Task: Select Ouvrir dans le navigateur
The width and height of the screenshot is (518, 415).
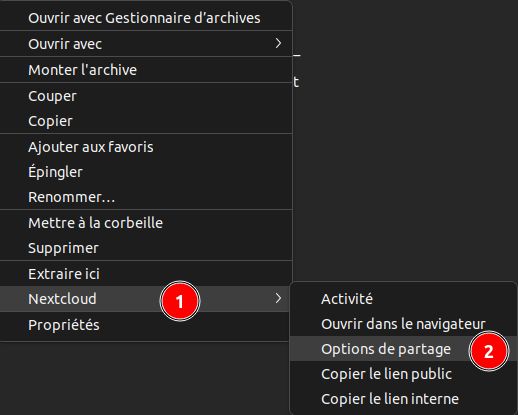Action: (403, 324)
